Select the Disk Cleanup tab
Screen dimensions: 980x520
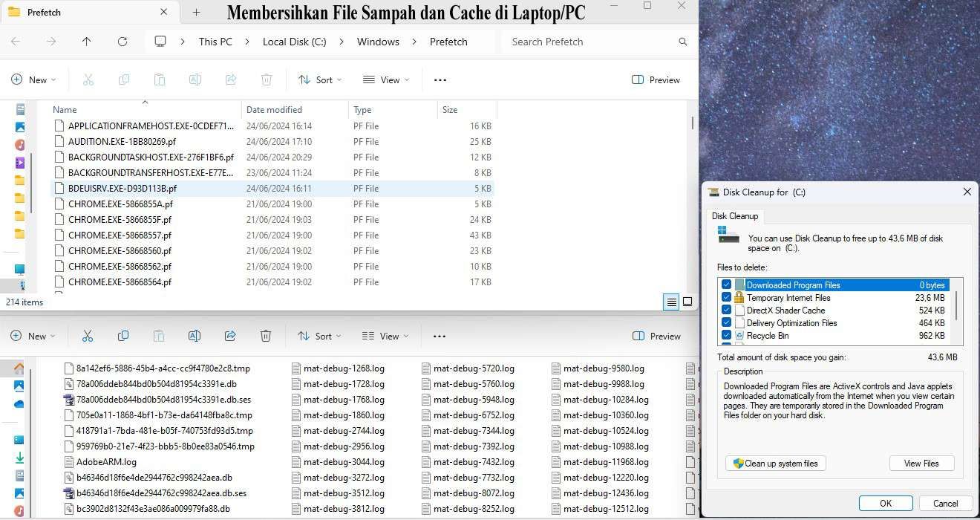[x=735, y=216]
